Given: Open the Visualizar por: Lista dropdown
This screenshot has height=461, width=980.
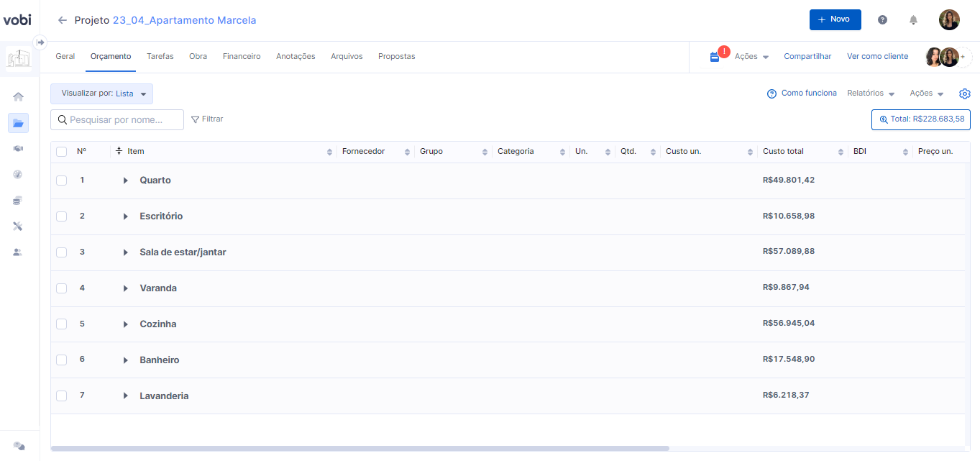Looking at the screenshot, I should (101, 93).
